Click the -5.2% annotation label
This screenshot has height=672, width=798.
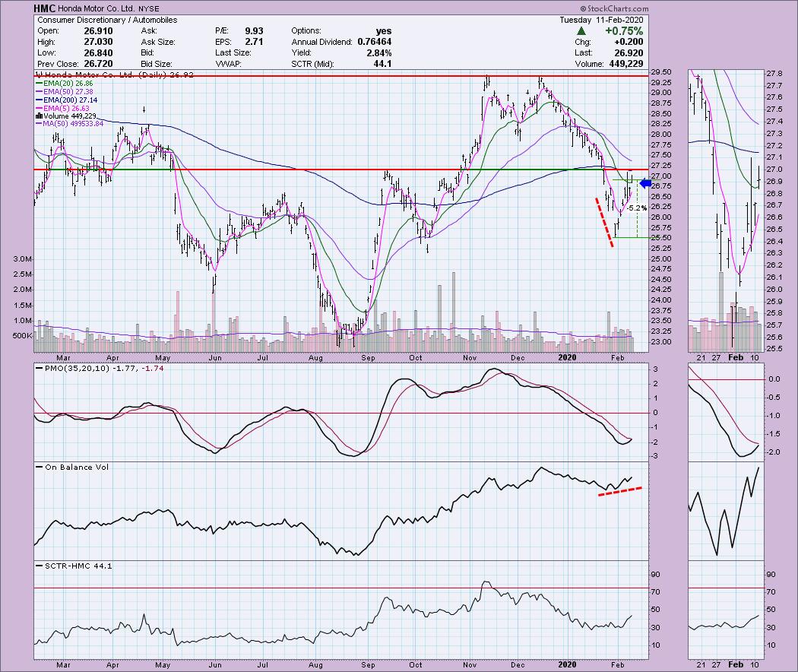(637, 208)
